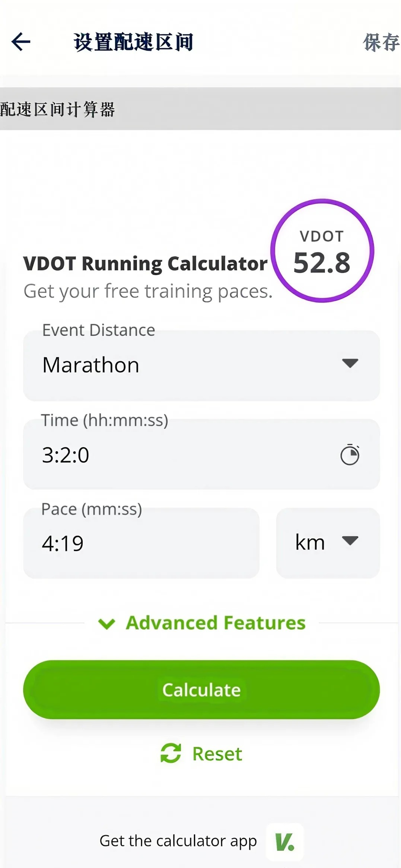401x868 pixels.
Task: Tap 保存 to save settings
Action: pyautogui.click(x=381, y=42)
